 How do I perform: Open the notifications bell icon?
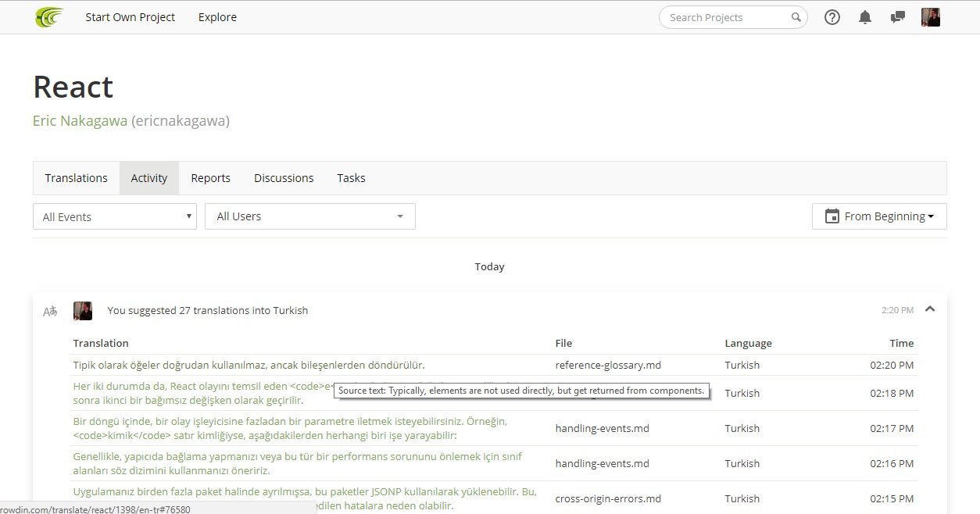pyautogui.click(x=865, y=17)
